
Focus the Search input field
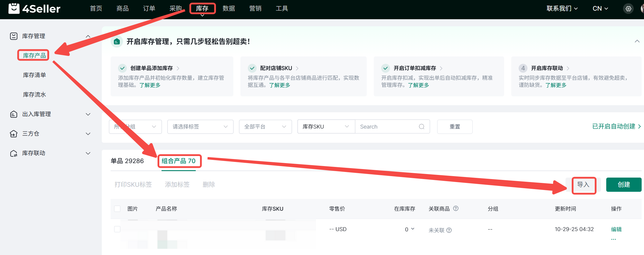click(x=386, y=127)
